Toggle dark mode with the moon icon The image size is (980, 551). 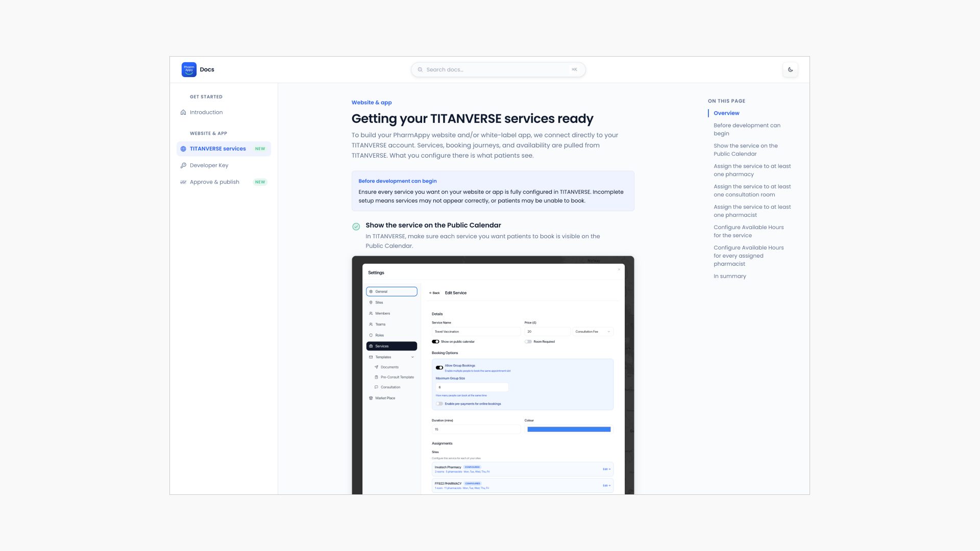click(790, 69)
